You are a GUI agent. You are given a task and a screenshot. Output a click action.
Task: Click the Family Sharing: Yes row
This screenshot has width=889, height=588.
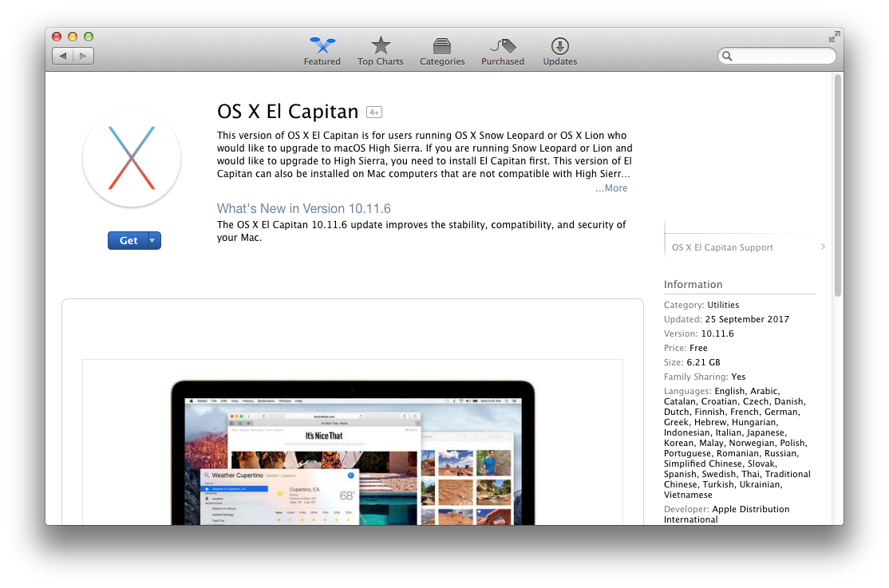tap(705, 377)
